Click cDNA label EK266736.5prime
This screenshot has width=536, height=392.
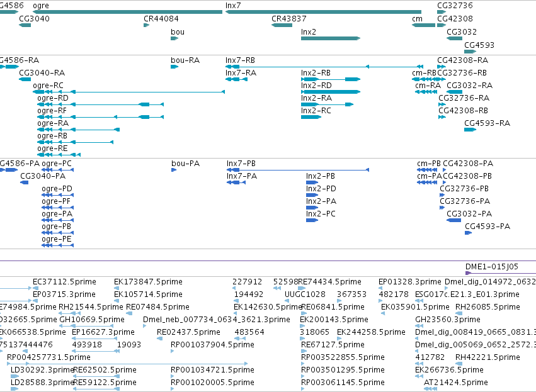tap(449, 370)
